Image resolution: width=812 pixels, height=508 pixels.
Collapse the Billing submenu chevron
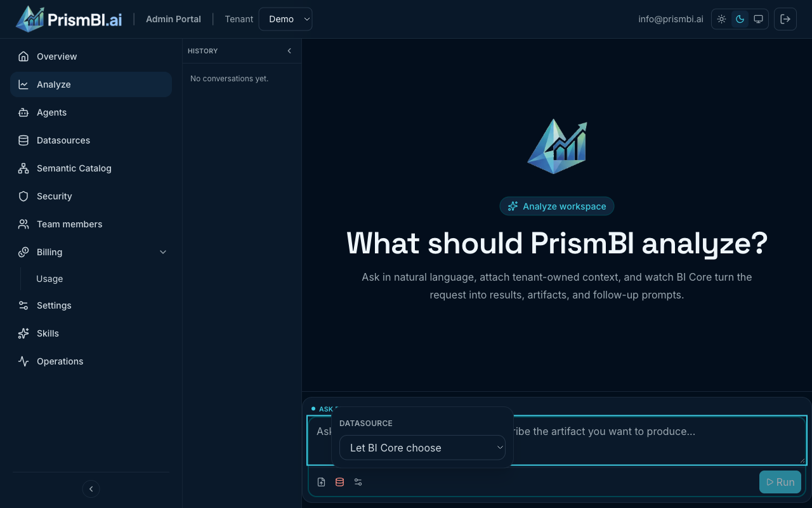[163, 252]
